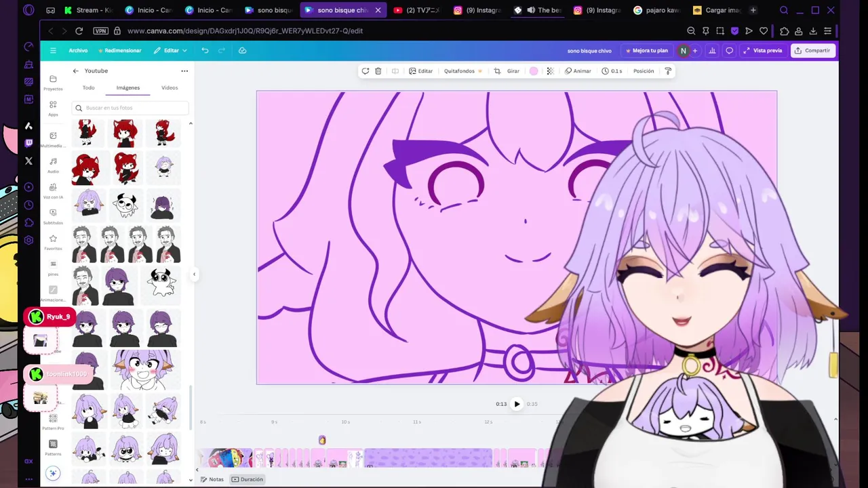Open the Posición panel
Screen dimensions: 868x488
coord(644,70)
